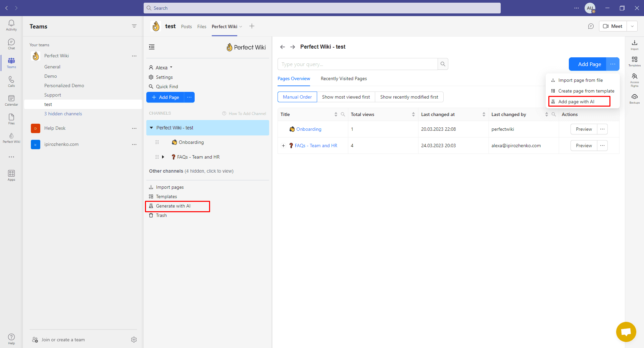The width and height of the screenshot is (644, 348).
Task: Choose Create page from template
Action: [x=583, y=91]
